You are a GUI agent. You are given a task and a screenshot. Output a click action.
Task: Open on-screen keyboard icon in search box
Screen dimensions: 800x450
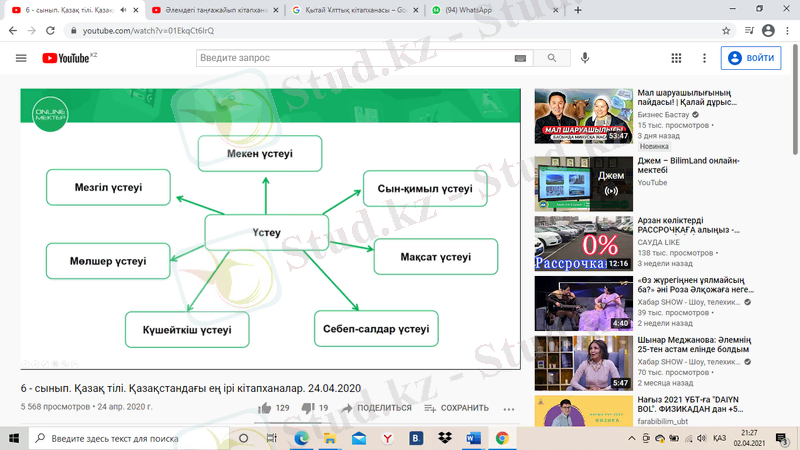pos(520,58)
